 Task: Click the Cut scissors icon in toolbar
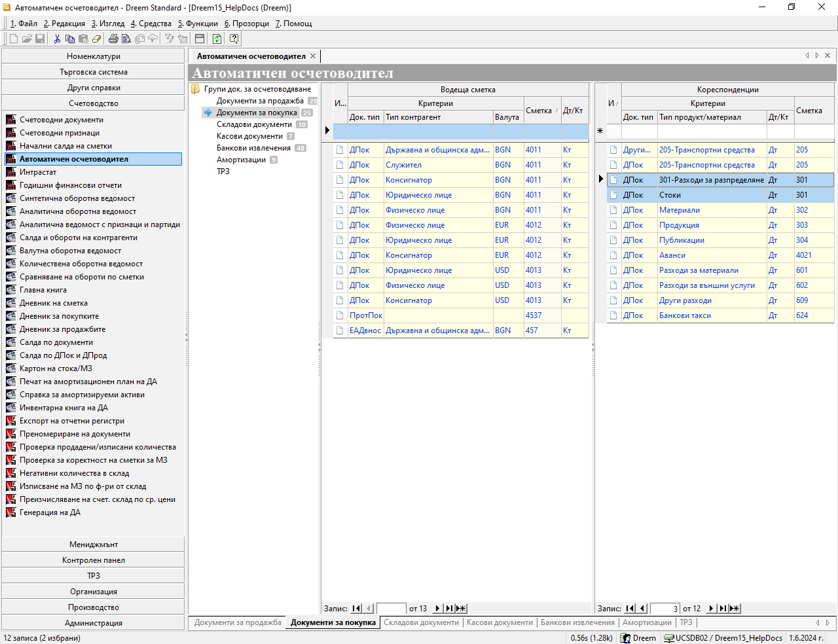pos(57,39)
